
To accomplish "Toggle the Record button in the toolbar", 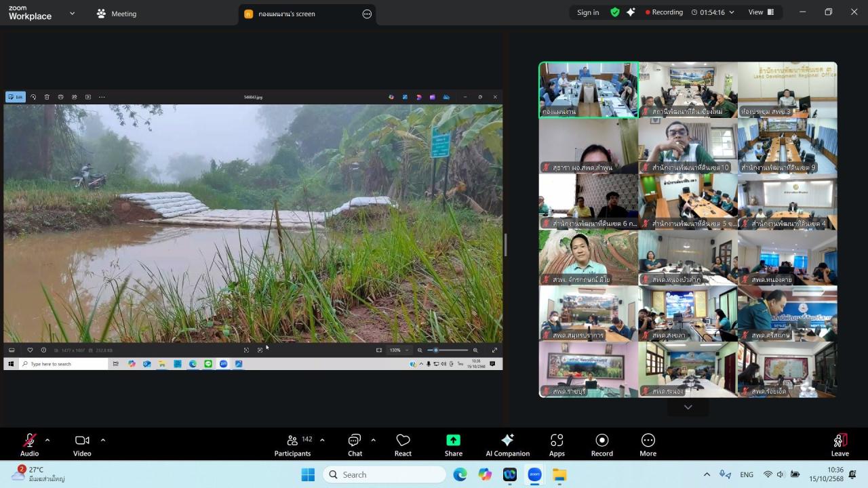I will pyautogui.click(x=601, y=445).
